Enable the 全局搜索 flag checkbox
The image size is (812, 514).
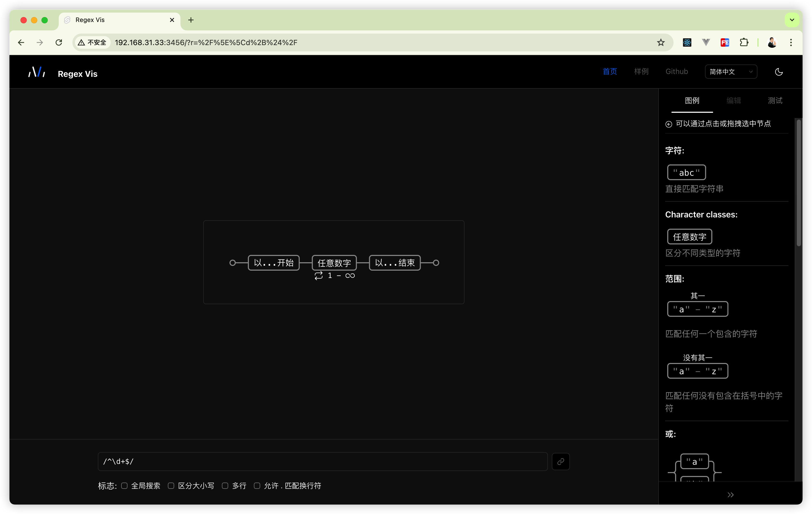coord(124,486)
